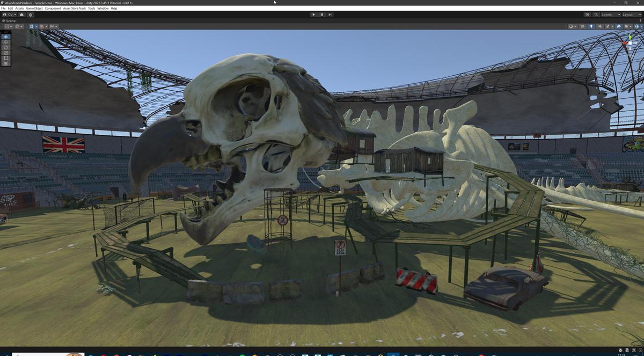Toggle the scene camera settings overlay
This screenshot has height=356, width=644.
(619, 26)
